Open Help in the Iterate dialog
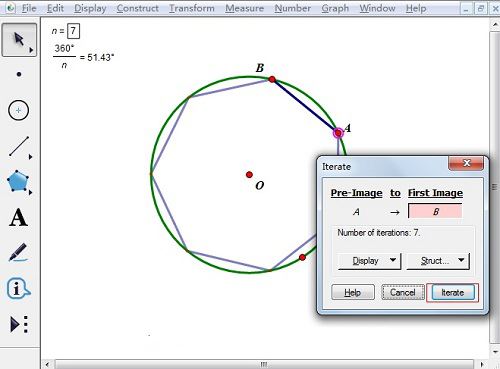This screenshot has height=369, width=500. 353,292
